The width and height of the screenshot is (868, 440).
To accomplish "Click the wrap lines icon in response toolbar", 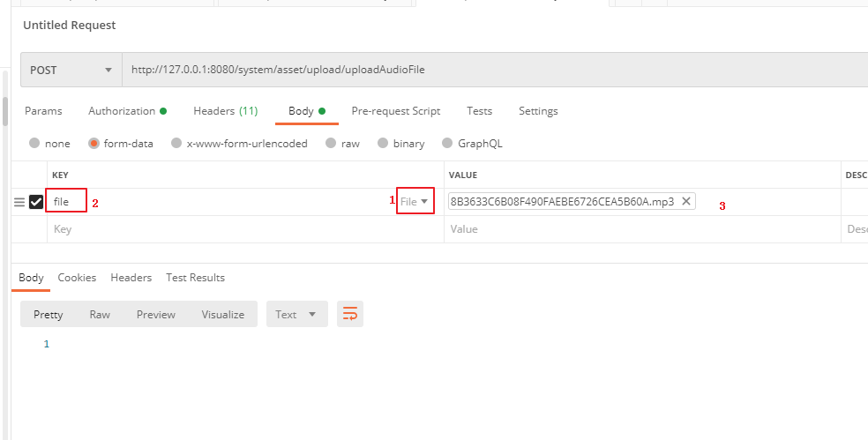I will click(x=350, y=314).
